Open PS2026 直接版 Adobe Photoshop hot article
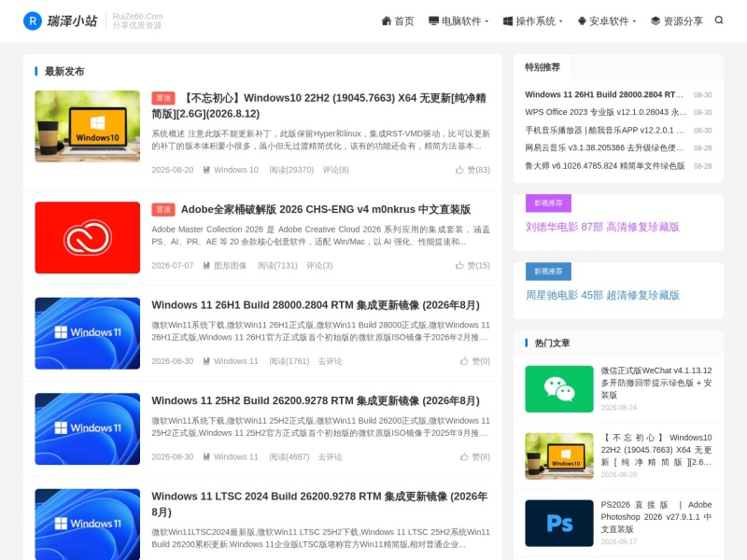The width and height of the screenshot is (747, 560). click(x=656, y=517)
